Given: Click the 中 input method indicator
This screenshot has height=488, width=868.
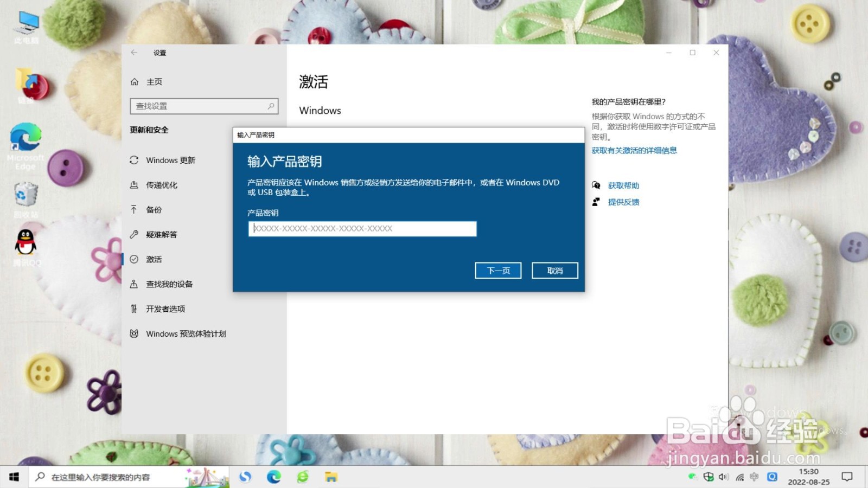Looking at the screenshot, I should pyautogui.click(x=754, y=477).
